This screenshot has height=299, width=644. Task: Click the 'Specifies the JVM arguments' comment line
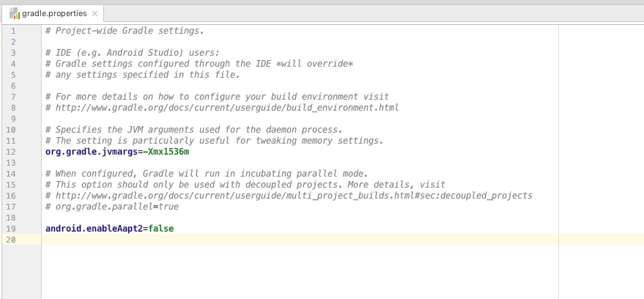point(194,130)
